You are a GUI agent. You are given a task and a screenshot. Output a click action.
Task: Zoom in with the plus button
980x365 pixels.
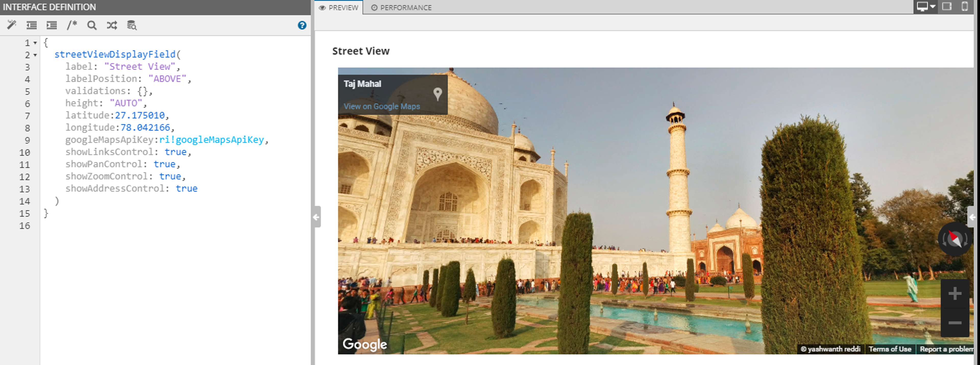954,294
